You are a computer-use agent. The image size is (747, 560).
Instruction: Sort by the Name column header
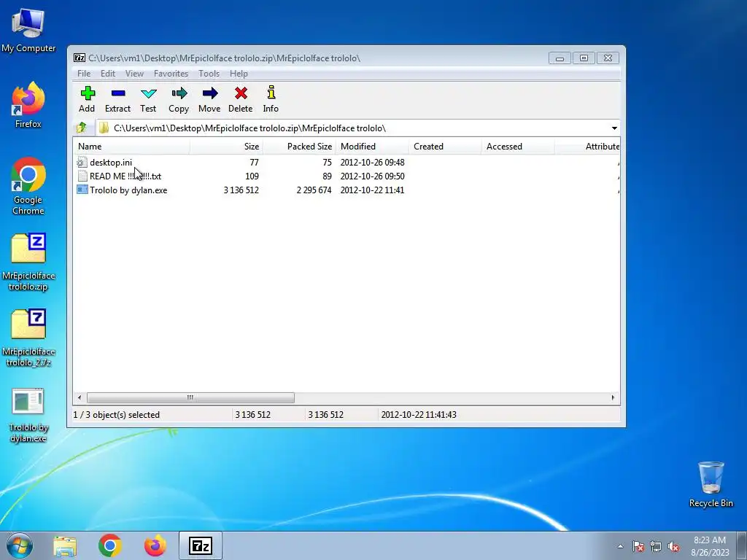(131, 146)
